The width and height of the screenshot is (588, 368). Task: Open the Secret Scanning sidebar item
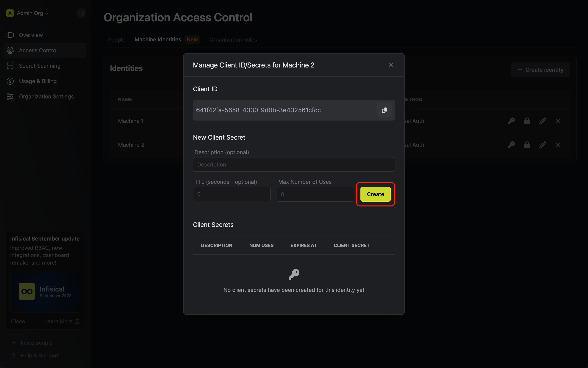(x=40, y=66)
